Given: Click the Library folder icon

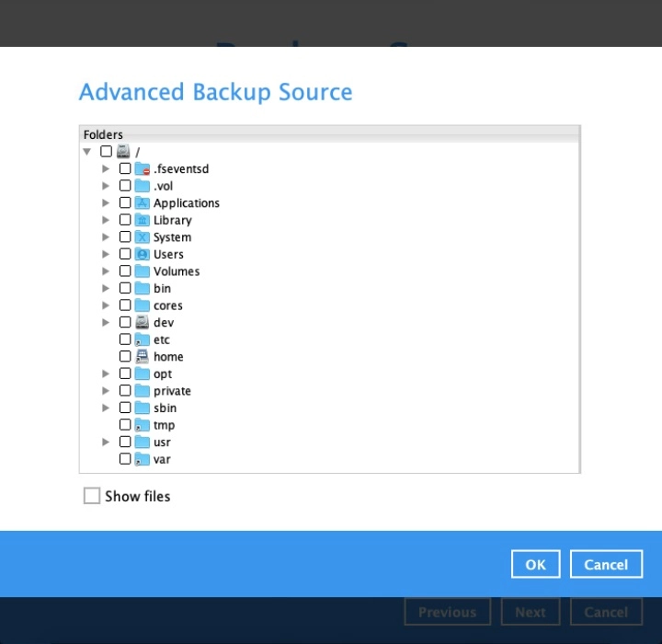Looking at the screenshot, I should 143,220.
